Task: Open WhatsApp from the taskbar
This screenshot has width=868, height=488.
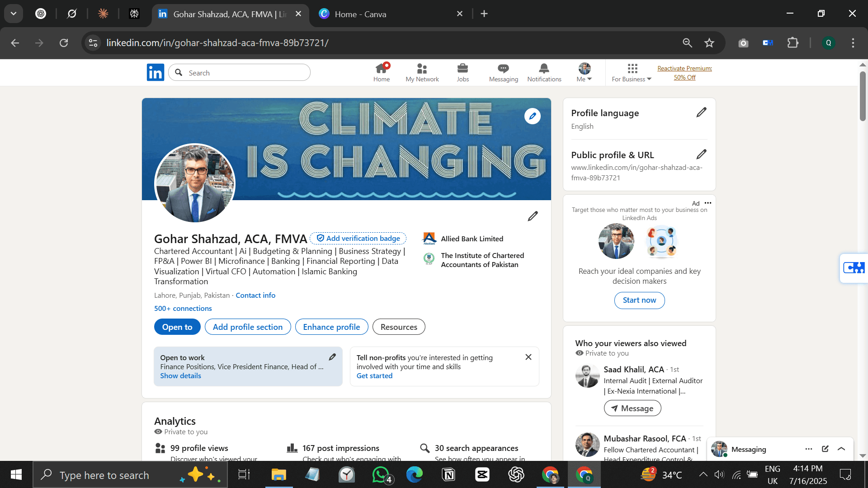Action: (381, 474)
